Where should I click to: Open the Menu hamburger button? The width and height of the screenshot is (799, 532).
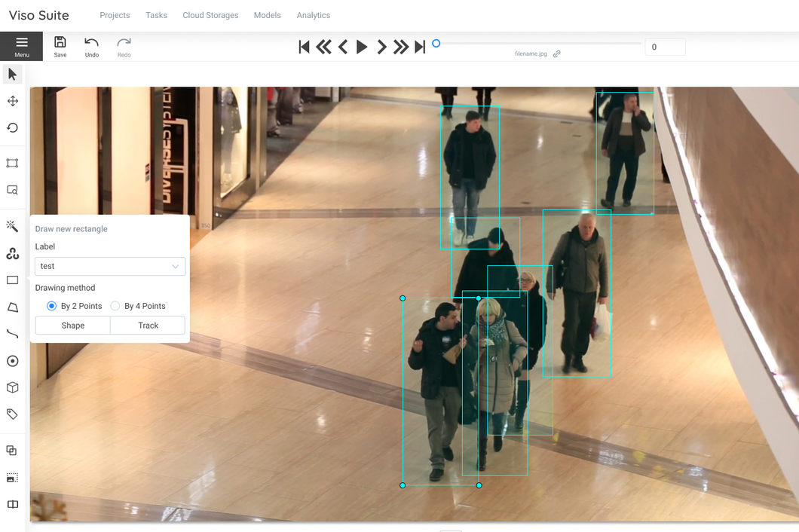click(21, 47)
